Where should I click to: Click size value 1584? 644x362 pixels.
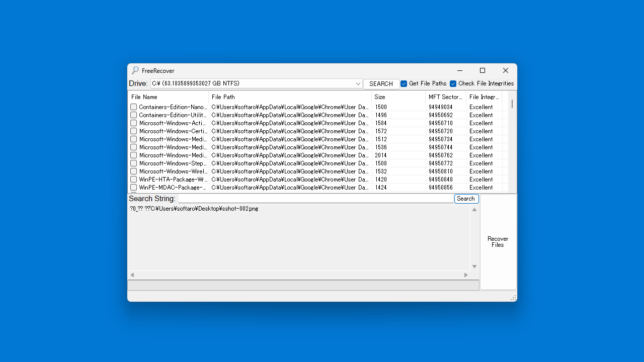[x=381, y=123]
